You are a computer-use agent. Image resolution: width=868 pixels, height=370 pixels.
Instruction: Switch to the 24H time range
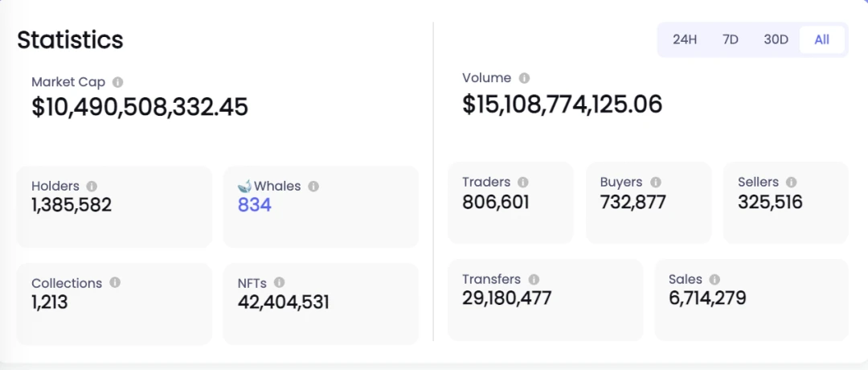point(685,40)
